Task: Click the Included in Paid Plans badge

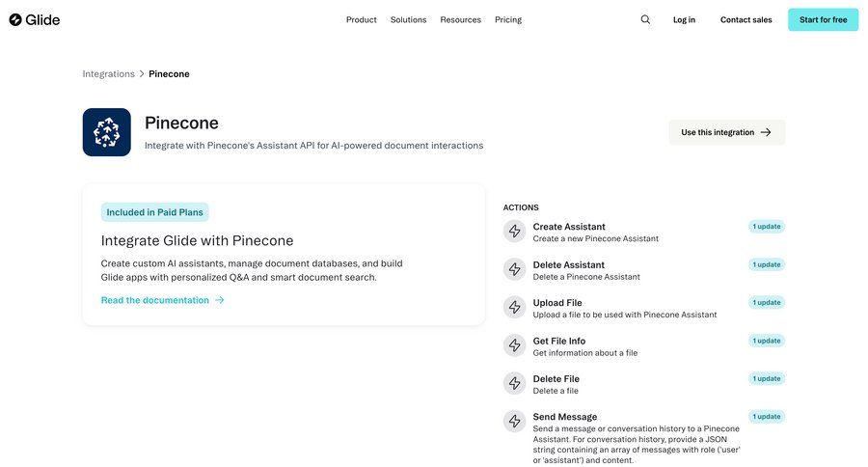Action: (154, 212)
